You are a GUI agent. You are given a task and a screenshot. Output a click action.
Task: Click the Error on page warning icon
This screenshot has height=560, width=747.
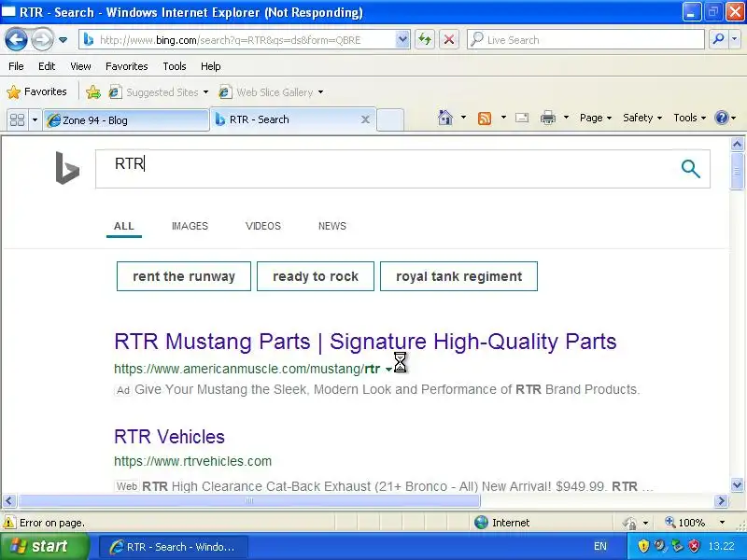[8, 523]
